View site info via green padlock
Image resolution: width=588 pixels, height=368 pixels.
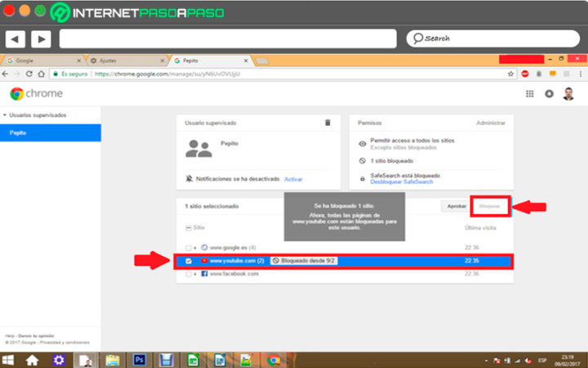tap(56, 74)
